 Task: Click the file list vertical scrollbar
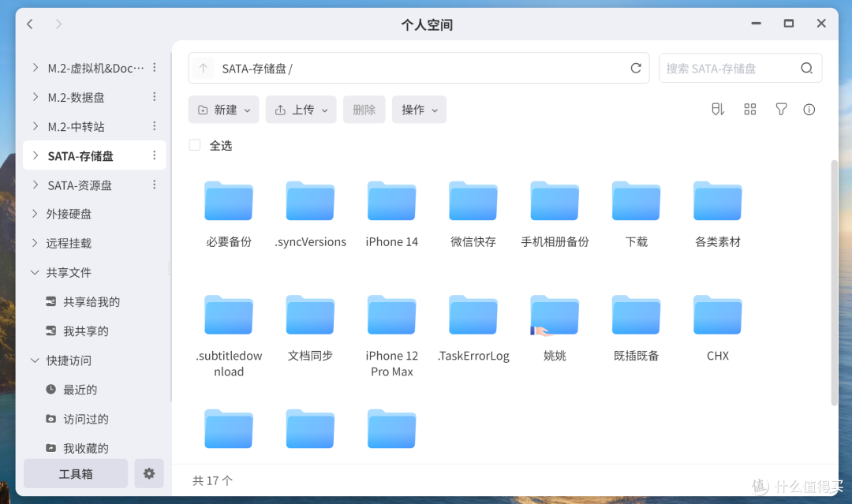click(x=834, y=282)
